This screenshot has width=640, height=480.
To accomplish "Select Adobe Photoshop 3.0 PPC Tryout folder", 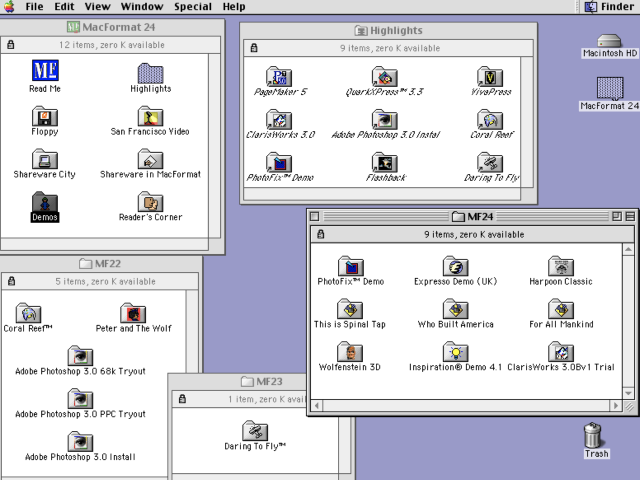I will tap(80, 398).
